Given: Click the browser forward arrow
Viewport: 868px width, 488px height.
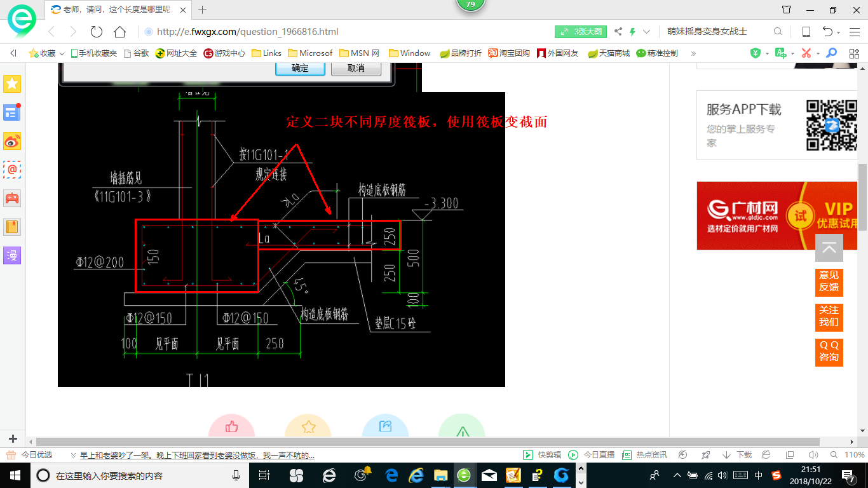Looking at the screenshot, I should coord(73,32).
